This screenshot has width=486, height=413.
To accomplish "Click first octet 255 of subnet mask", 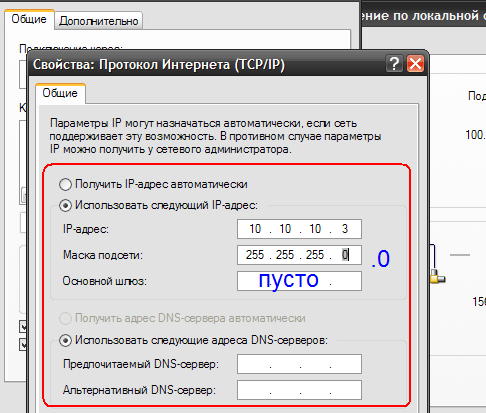I will (255, 255).
